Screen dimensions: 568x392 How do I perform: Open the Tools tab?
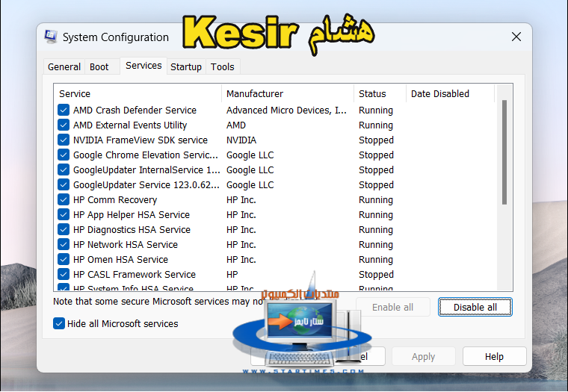[223, 67]
